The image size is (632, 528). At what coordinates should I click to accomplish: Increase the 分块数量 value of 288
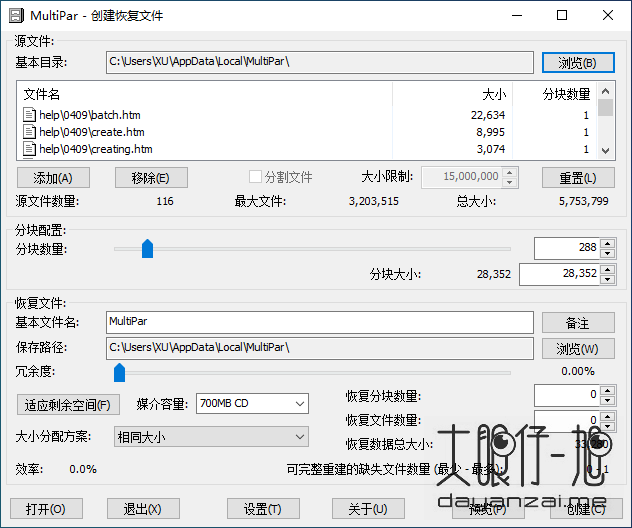coord(607,243)
